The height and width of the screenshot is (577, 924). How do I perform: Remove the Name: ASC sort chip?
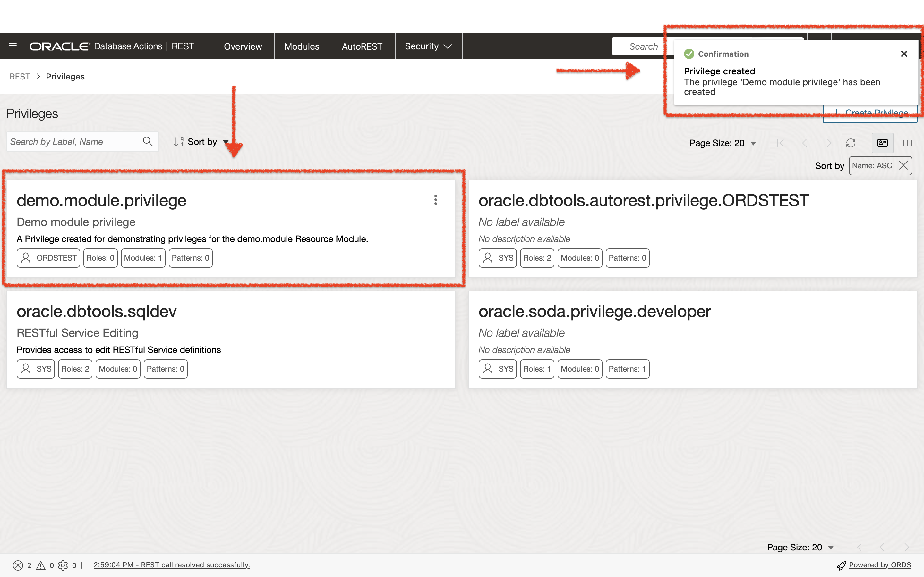click(x=903, y=165)
